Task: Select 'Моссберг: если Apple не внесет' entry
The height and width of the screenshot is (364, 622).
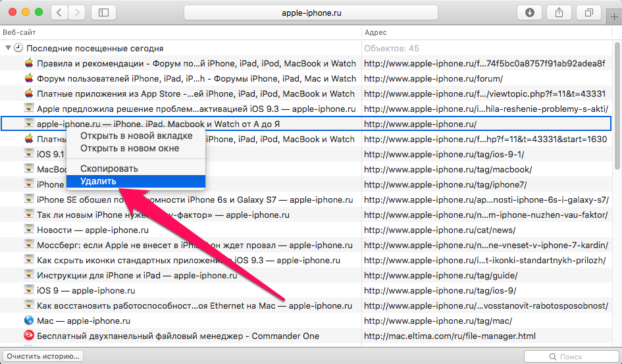Action: pos(195,245)
